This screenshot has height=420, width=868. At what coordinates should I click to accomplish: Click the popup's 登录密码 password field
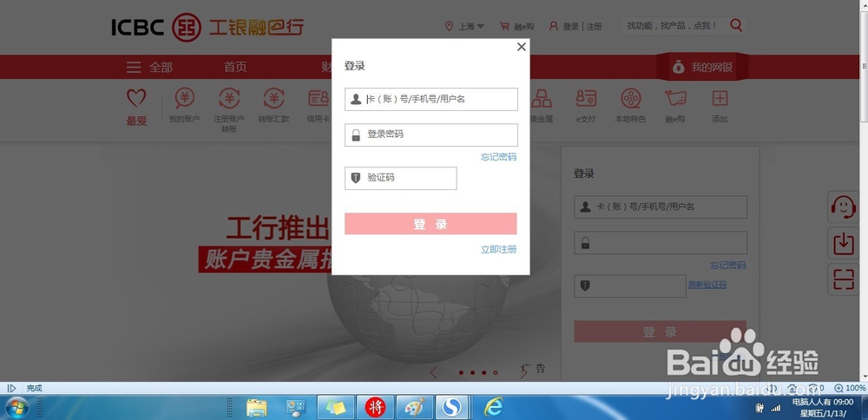click(431, 135)
